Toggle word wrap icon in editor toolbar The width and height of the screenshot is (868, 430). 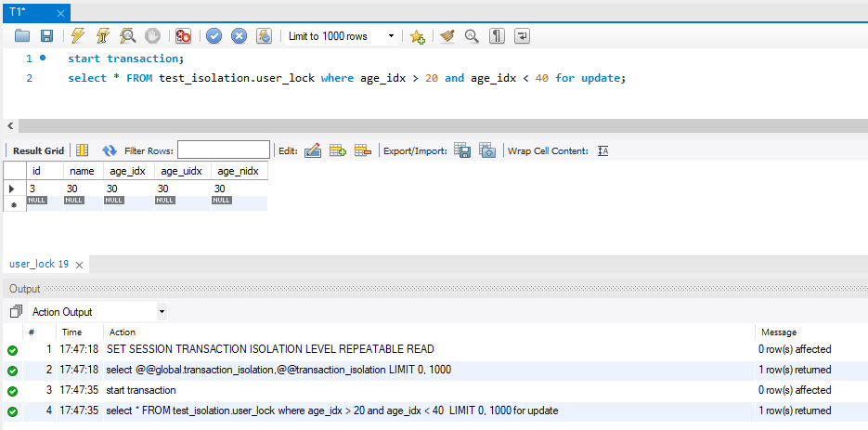[522, 36]
